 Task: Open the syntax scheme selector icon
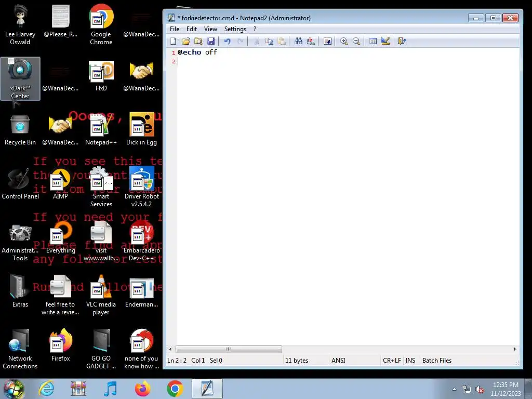click(x=373, y=42)
